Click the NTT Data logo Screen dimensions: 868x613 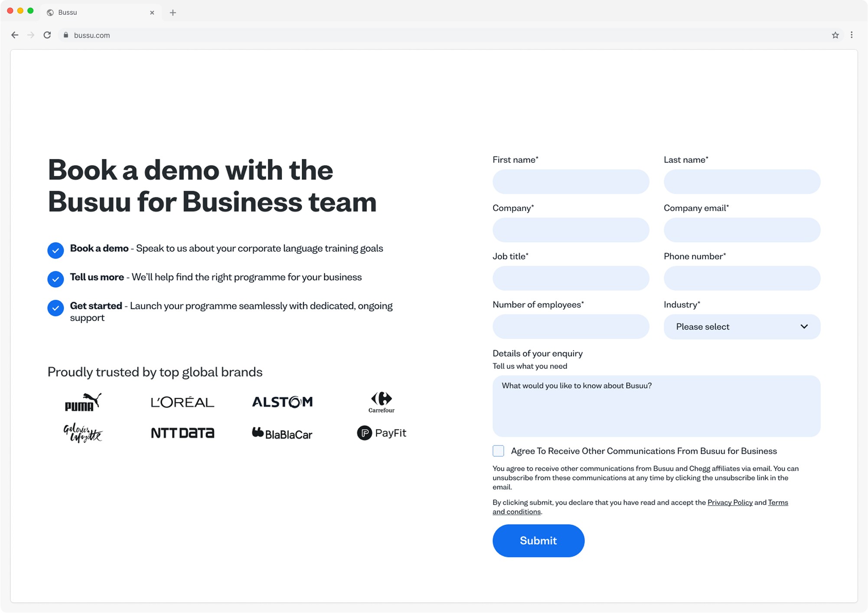pyautogui.click(x=183, y=433)
